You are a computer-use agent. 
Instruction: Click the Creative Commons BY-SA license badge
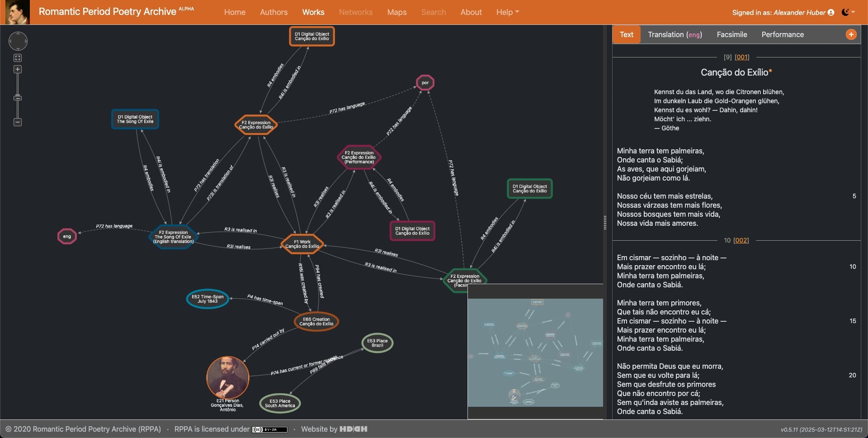(x=270, y=429)
